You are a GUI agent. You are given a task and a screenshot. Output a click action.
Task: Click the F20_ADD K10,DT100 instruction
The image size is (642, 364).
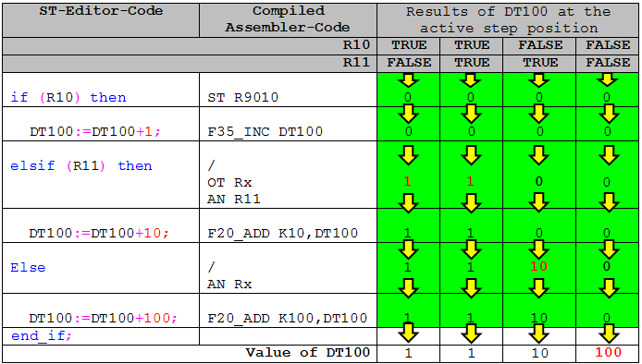tap(282, 234)
